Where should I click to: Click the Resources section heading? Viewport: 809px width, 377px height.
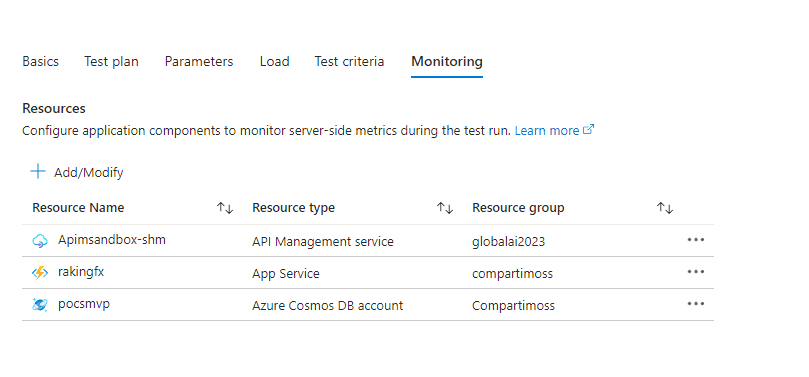pos(54,108)
